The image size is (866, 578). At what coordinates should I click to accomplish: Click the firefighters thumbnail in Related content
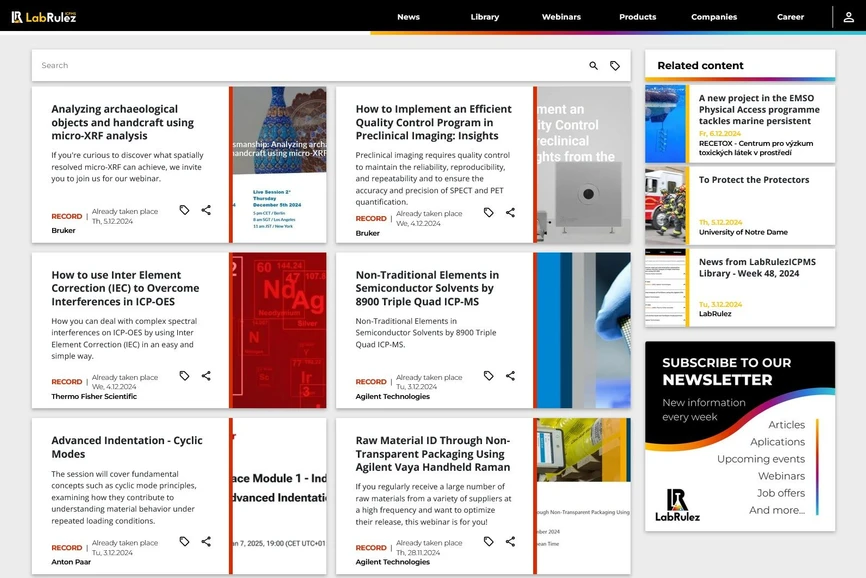click(x=667, y=206)
